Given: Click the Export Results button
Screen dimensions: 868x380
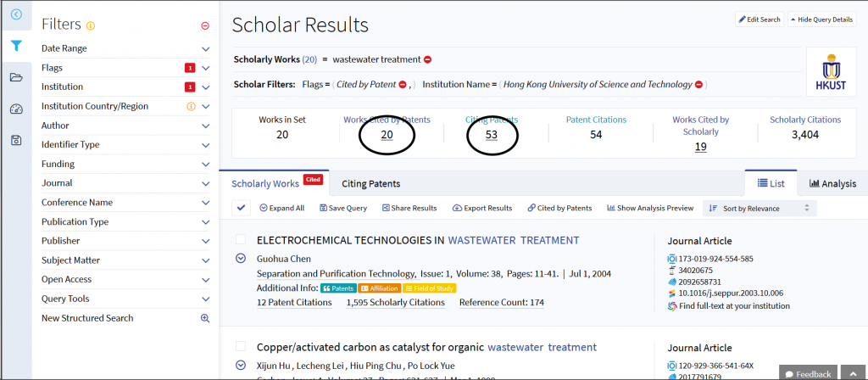Looking at the screenshot, I should point(482,208).
